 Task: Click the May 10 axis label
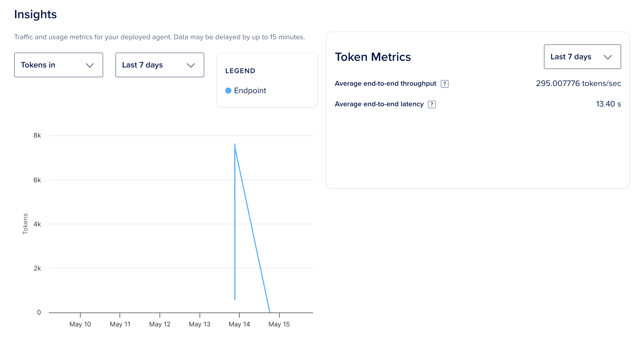(80, 324)
